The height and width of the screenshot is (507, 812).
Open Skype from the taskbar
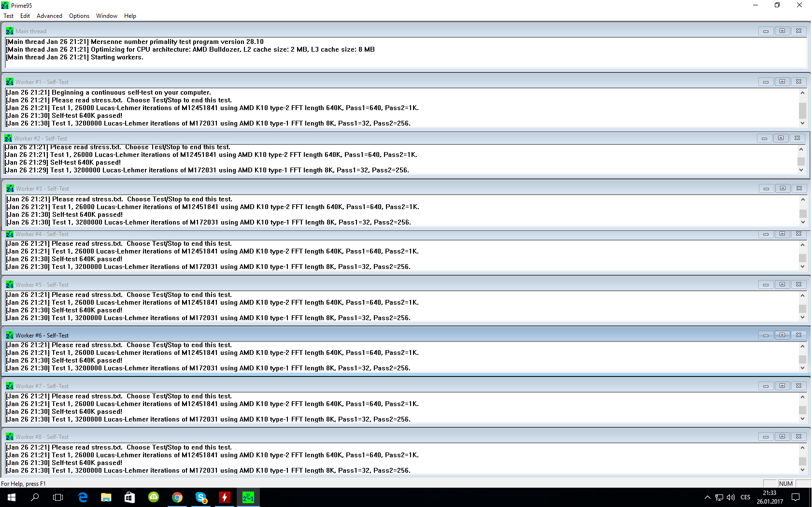tap(201, 497)
